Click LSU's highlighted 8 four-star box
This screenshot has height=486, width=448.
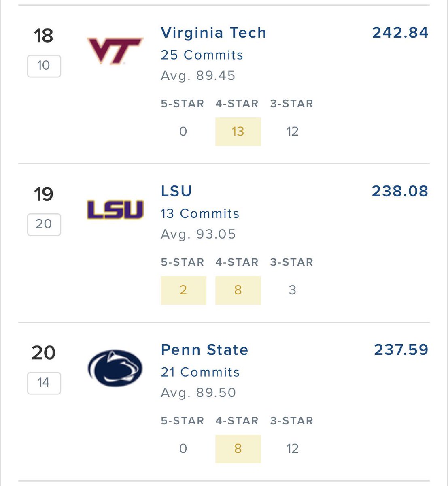[x=238, y=290]
